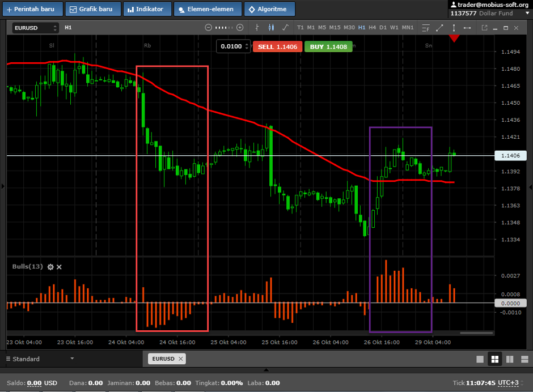Click the BUY 1.1408 button

[x=328, y=47]
